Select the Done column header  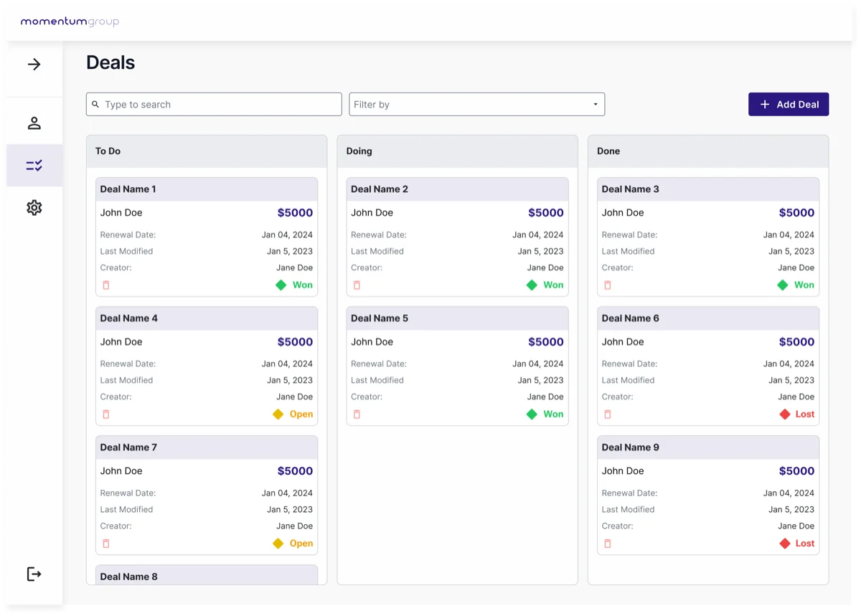click(x=708, y=151)
